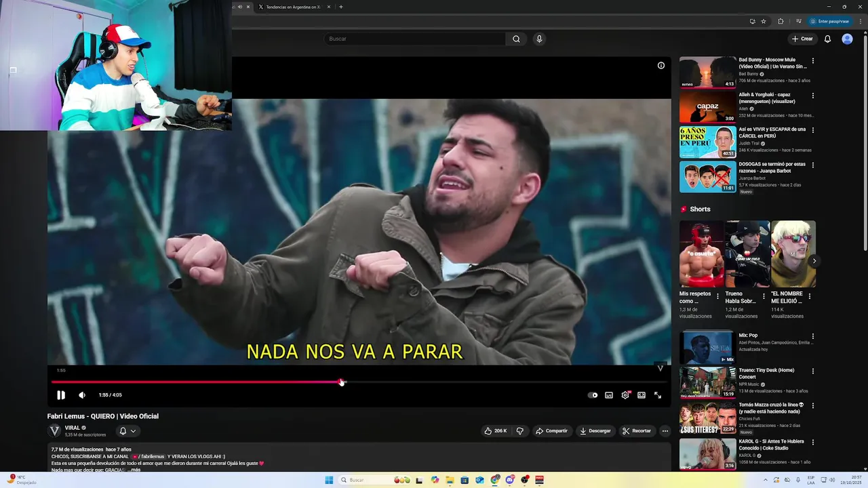868x488 pixels.
Task: Bookmark page with star icon
Action: (x=763, y=21)
